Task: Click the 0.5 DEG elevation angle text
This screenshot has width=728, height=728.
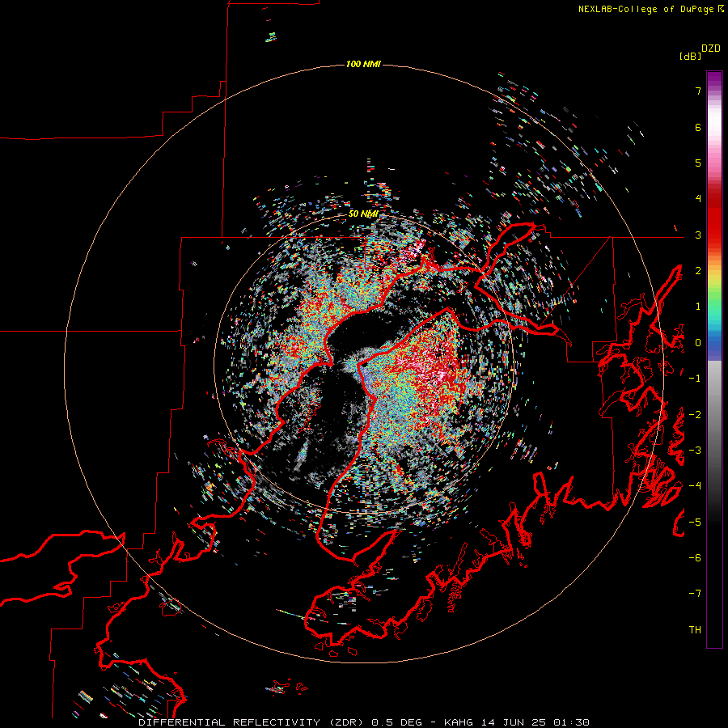Action: pyautogui.click(x=396, y=722)
